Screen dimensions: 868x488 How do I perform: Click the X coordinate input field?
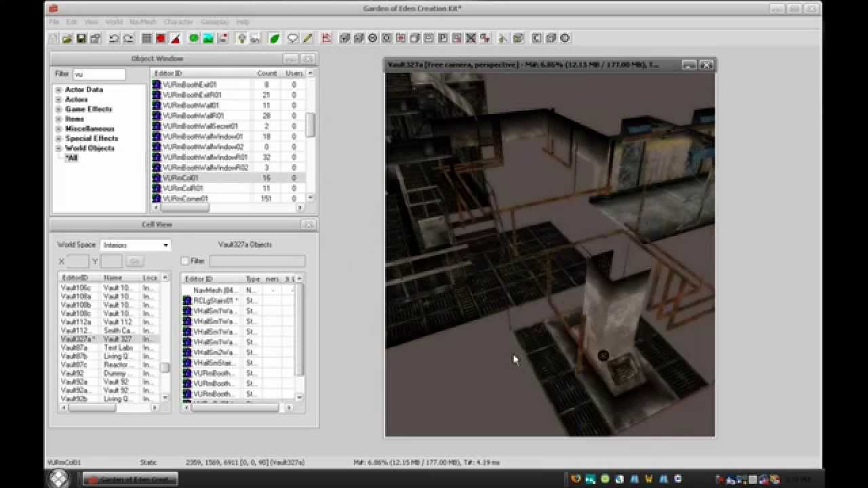[x=77, y=261]
